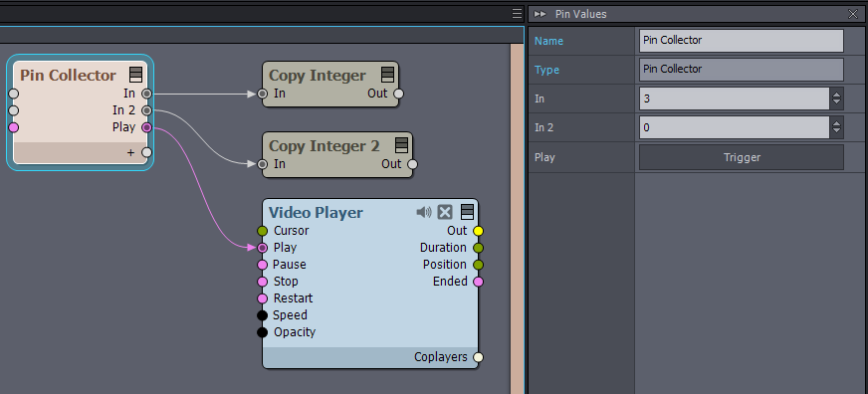Click the X icon on Video Player node

445,211
